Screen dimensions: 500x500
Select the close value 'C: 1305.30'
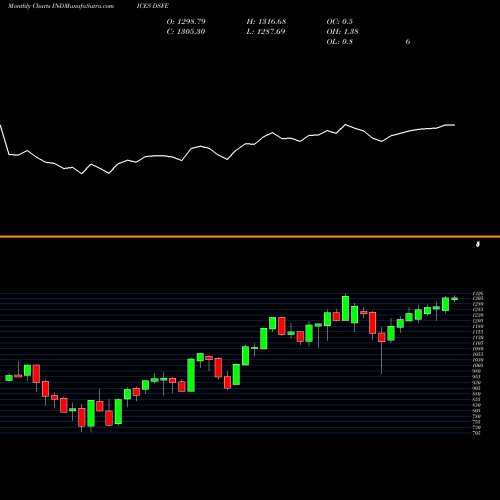186,32
